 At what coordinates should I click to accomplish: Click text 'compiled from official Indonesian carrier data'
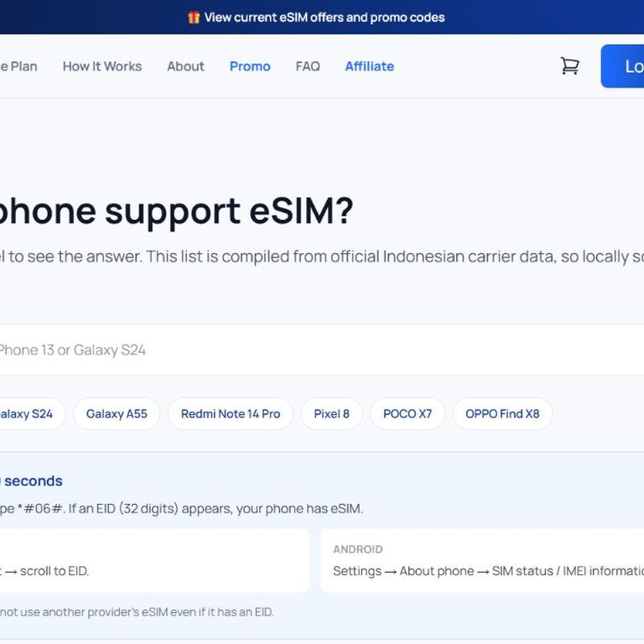[388, 257]
